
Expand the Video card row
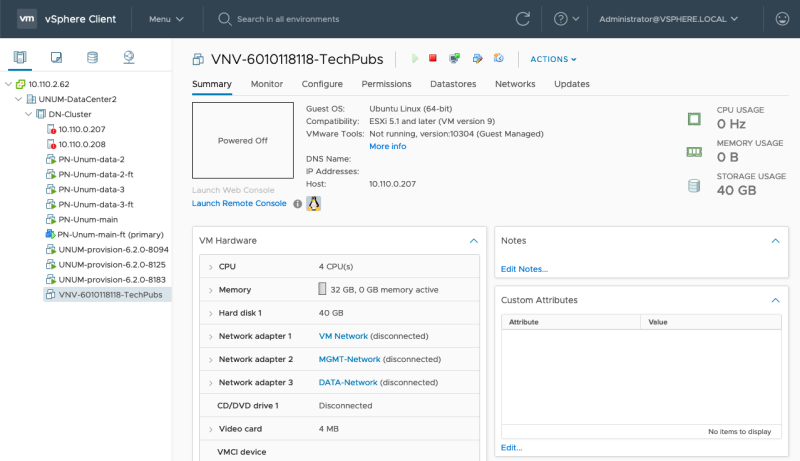(211, 429)
